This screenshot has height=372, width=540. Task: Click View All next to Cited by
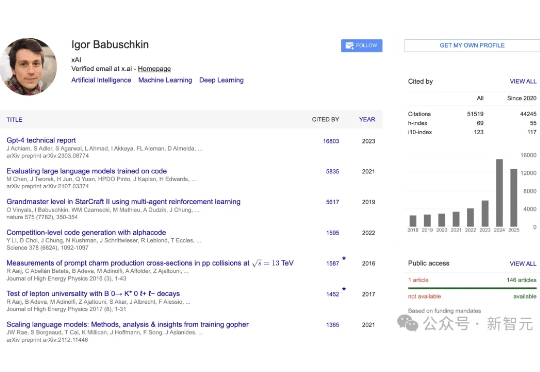pyautogui.click(x=523, y=82)
